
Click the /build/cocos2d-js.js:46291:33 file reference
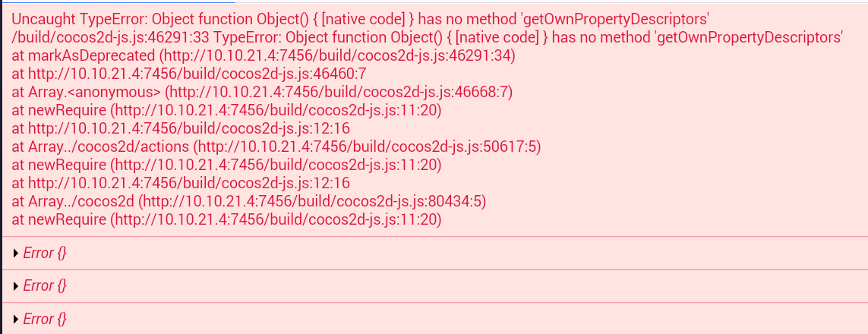point(109,37)
